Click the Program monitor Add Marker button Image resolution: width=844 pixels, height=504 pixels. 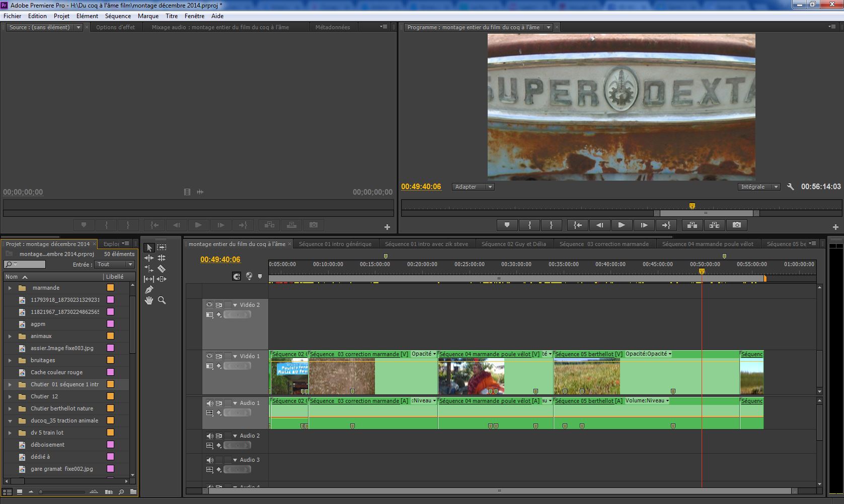tap(507, 225)
